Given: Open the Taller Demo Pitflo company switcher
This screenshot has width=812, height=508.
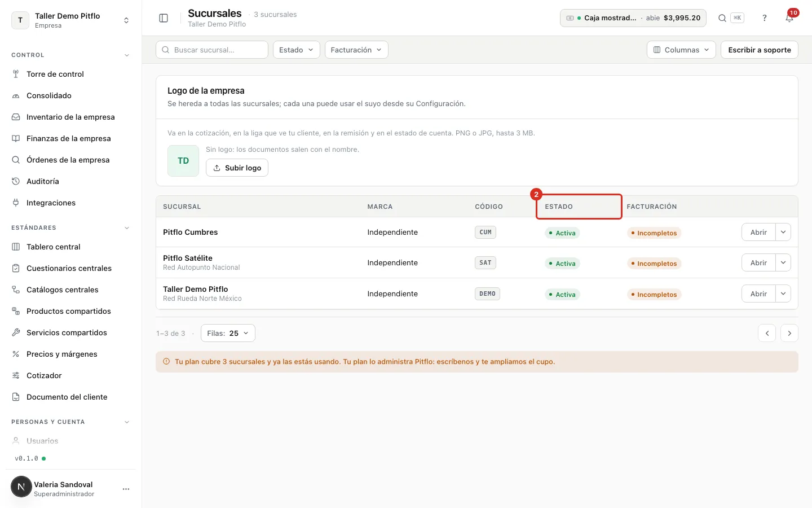Looking at the screenshot, I should (x=70, y=20).
